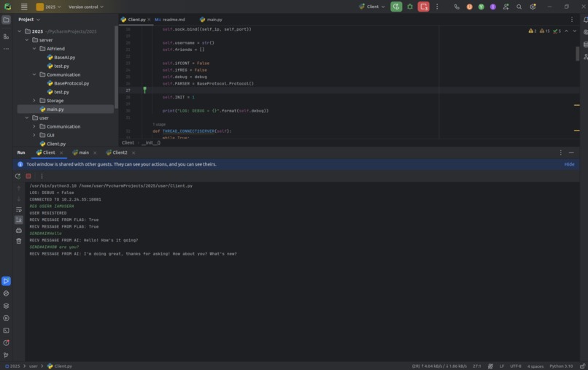Open Notifications bell on right stripe
Viewport: 588px width, 370px height.
(585, 20)
